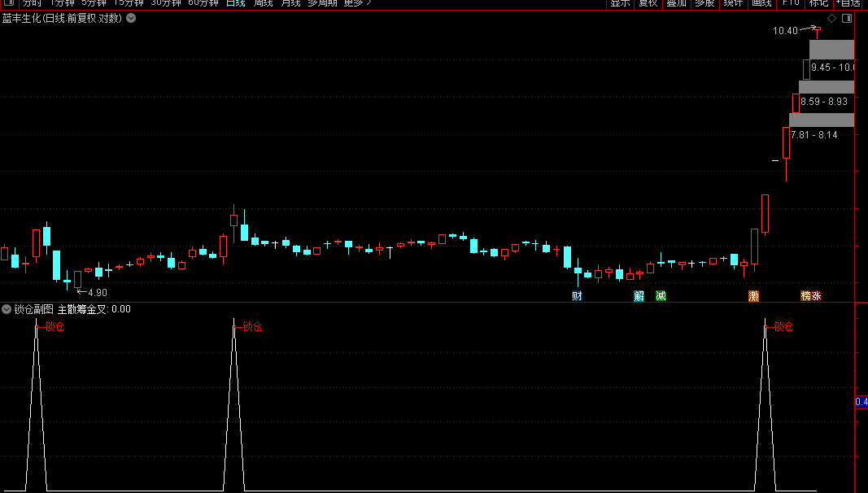Click the 叠加 overlay button
868x493 pixels.
click(x=677, y=2)
